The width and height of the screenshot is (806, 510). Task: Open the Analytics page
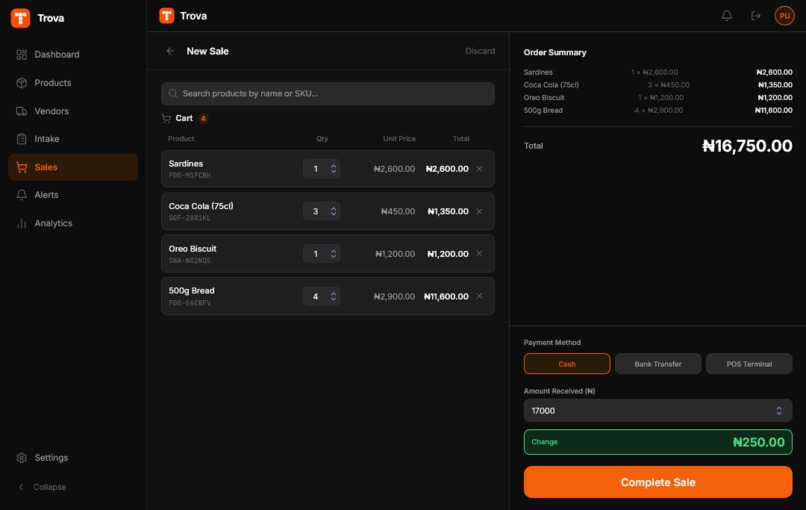tap(73, 223)
